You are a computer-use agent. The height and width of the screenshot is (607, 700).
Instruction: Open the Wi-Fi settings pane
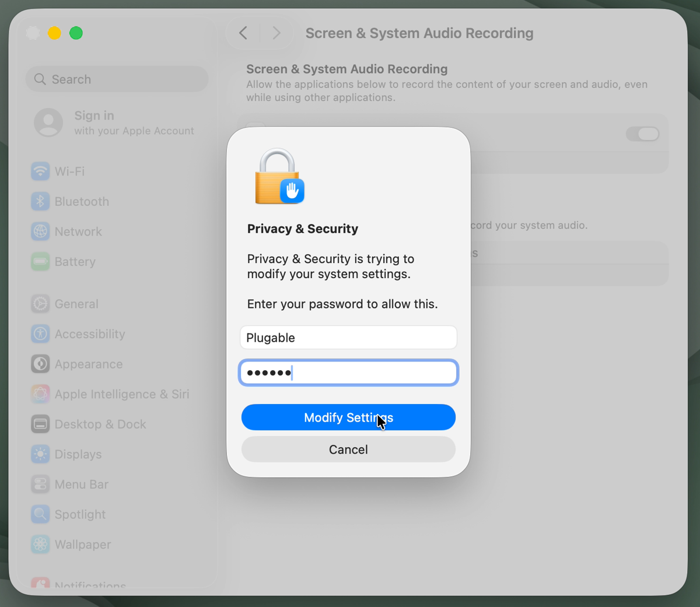click(70, 171)
